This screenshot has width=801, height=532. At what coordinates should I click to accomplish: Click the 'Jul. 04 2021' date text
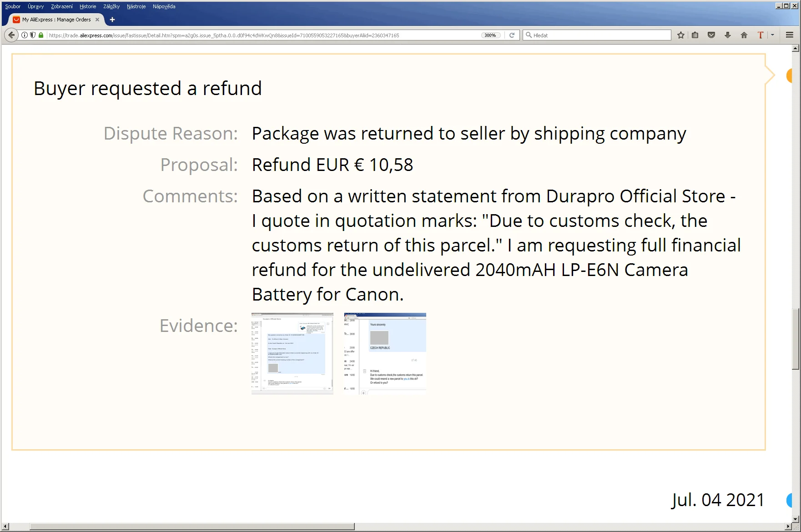718,500
